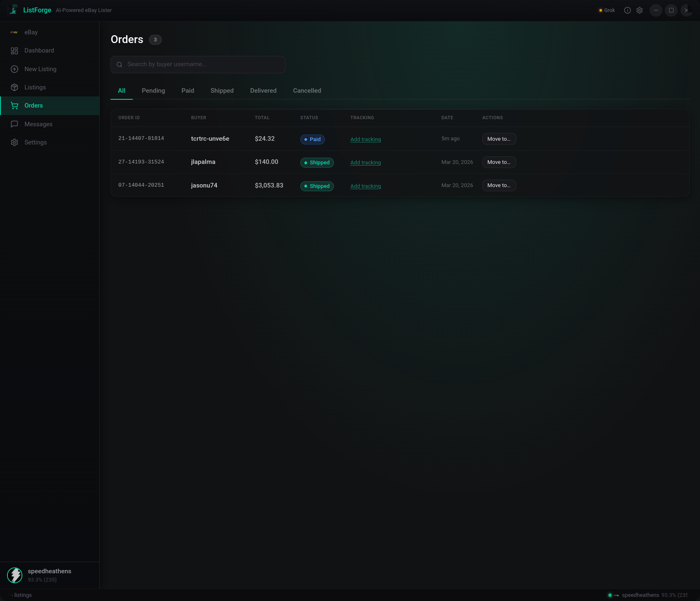Screen dimensions: 700x601
Task: Click the speedheathens lightning avatar
Action: pyautogui.click(x=15, y=575)
